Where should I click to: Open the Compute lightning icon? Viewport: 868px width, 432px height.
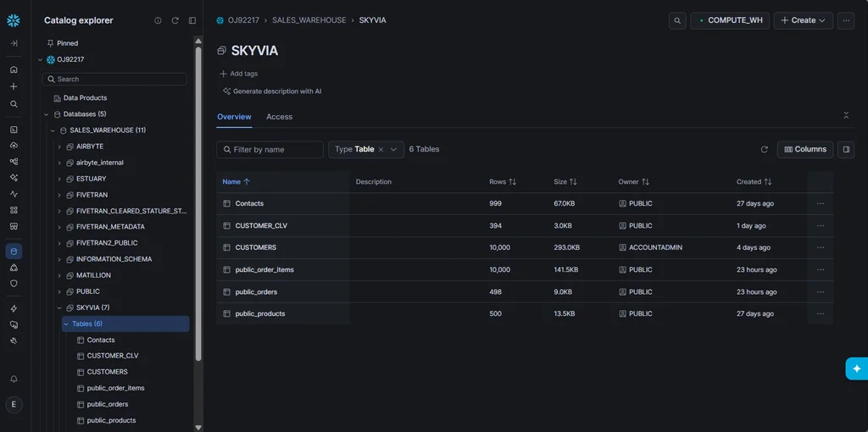[x=14, y=308]
